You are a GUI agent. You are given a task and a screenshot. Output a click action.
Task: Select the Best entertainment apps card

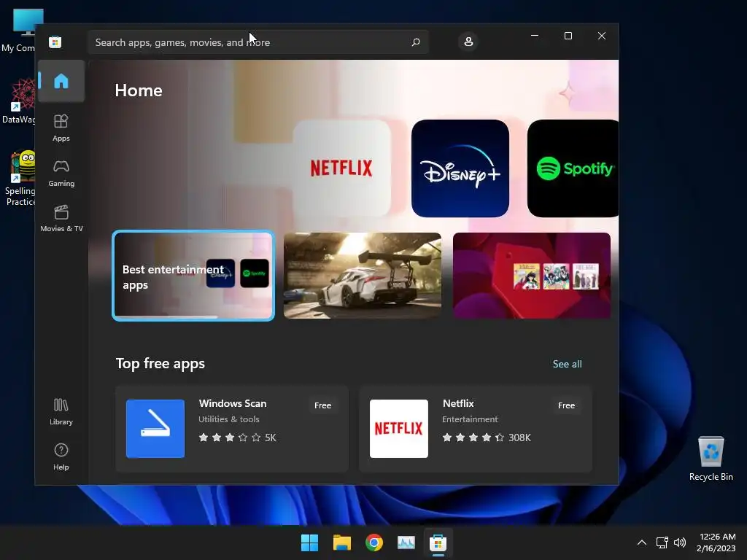point(193,276)
